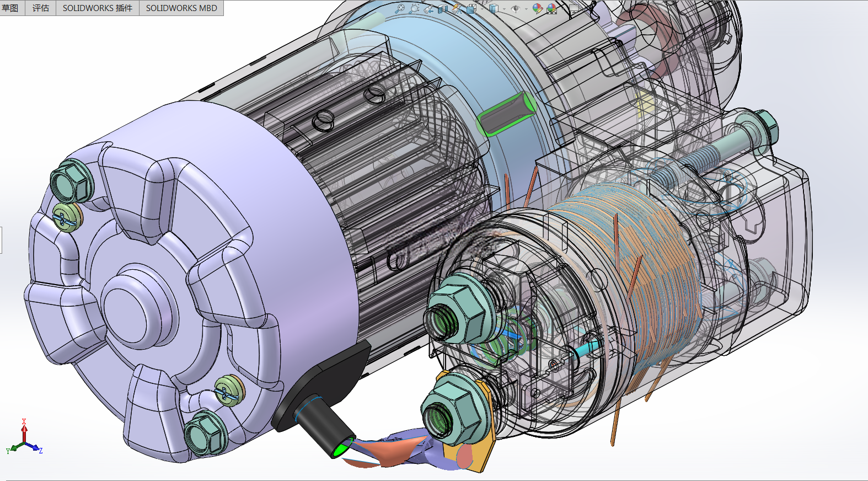
Task: Switch to the 草图 tab
Action: click(x=11, y=8)
